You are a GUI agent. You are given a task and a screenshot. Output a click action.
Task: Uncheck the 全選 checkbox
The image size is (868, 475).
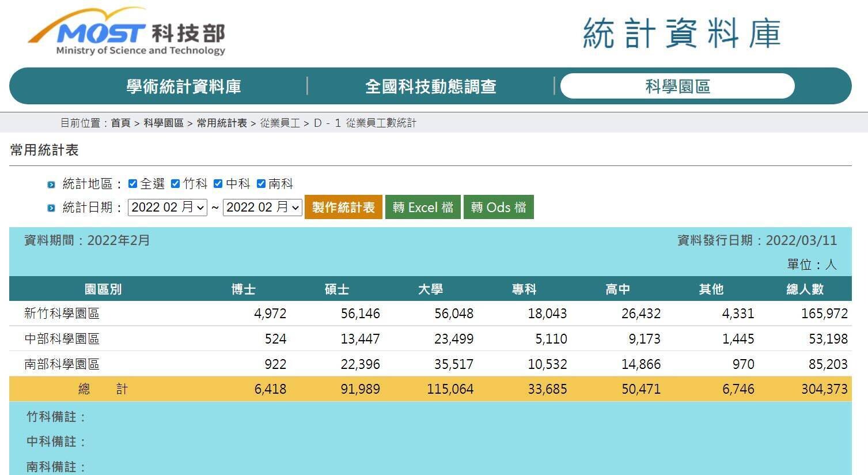coord(132,183)
